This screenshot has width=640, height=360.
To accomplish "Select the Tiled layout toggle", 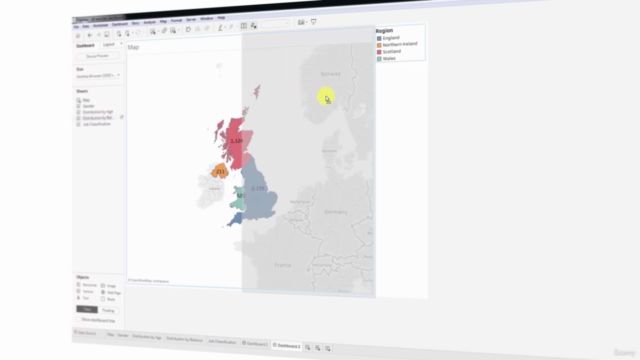I will pyautogui.click(x=87, y=309).
